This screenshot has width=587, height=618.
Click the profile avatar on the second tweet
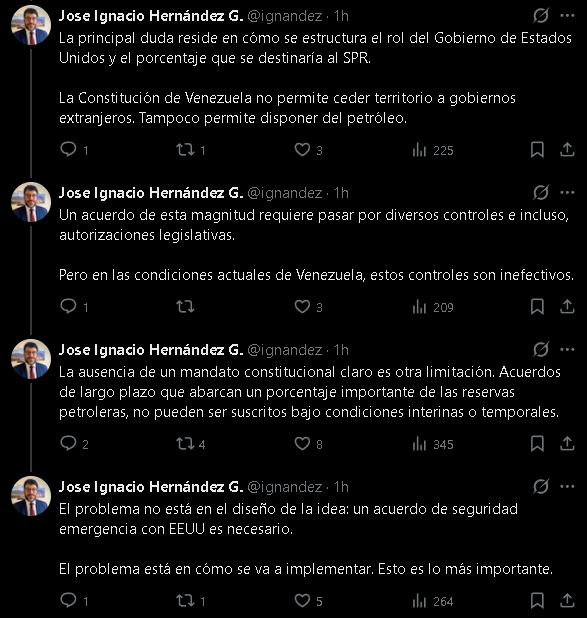pos(31,202)
